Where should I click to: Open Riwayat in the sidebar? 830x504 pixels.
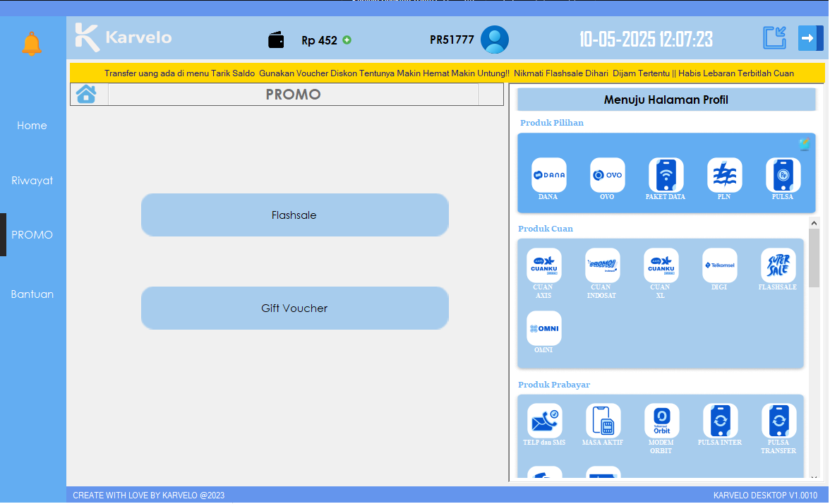32,181
